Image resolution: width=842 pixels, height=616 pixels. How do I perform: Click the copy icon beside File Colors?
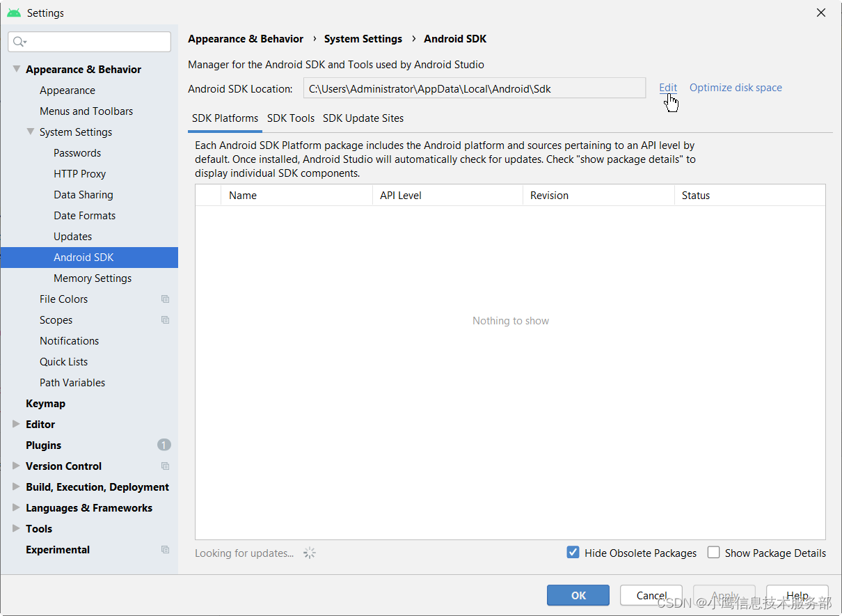(165, 299)
